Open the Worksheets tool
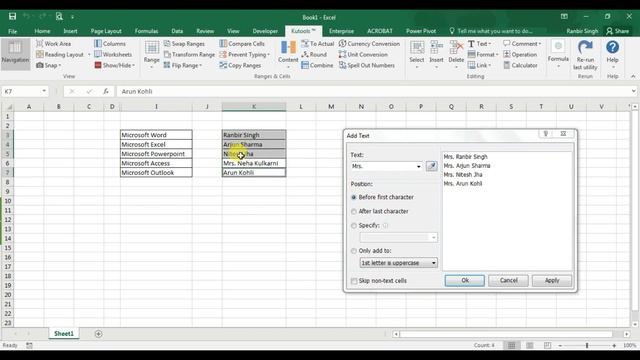 coord(113,54)
